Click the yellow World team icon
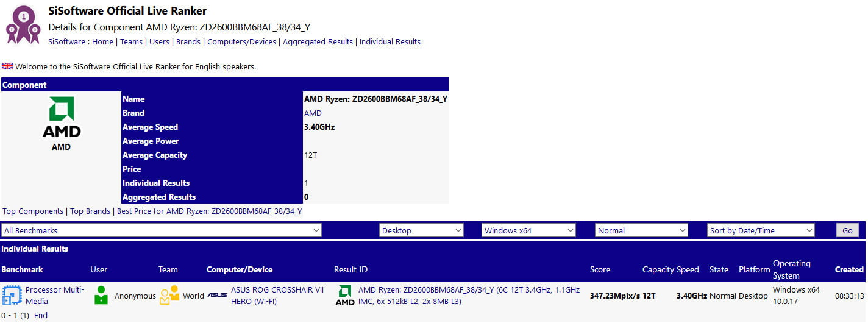 pyautogui.click(x=169, y=296)
